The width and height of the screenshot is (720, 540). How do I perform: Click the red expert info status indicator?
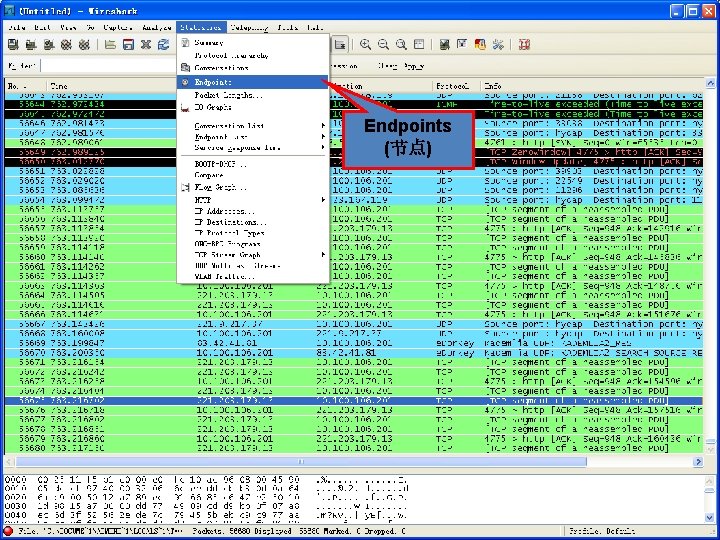click(9, 531)
